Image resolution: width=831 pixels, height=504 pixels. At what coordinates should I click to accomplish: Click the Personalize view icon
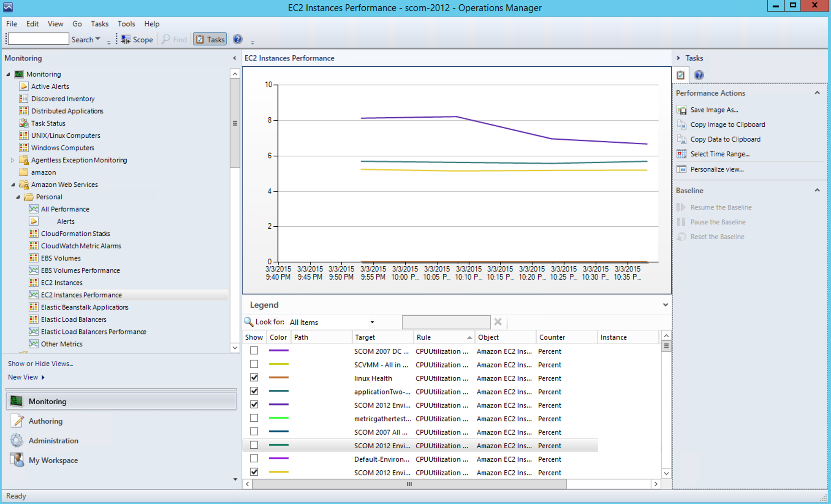point(682,169)
